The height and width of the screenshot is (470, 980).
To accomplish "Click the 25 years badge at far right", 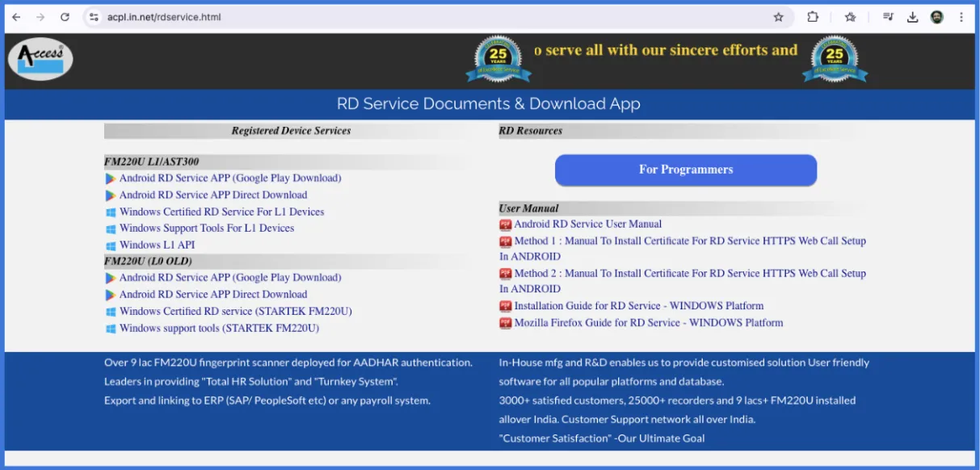I will 835,61.
